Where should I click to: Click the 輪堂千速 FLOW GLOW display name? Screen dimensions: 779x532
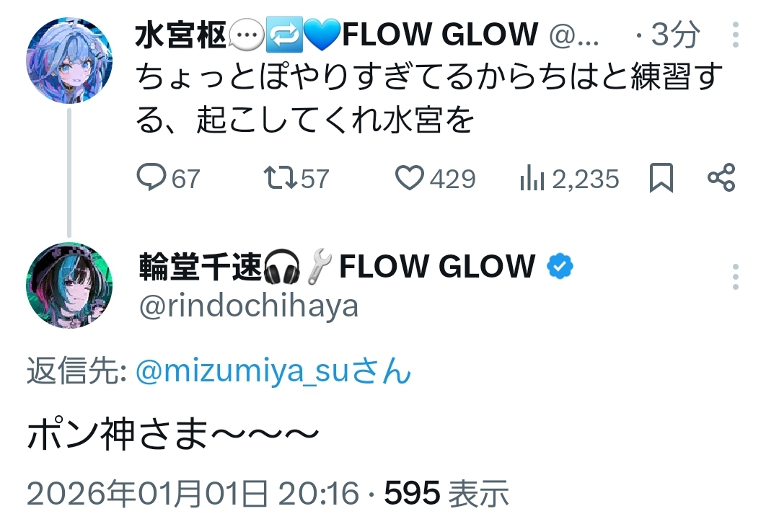coord(336,267)
